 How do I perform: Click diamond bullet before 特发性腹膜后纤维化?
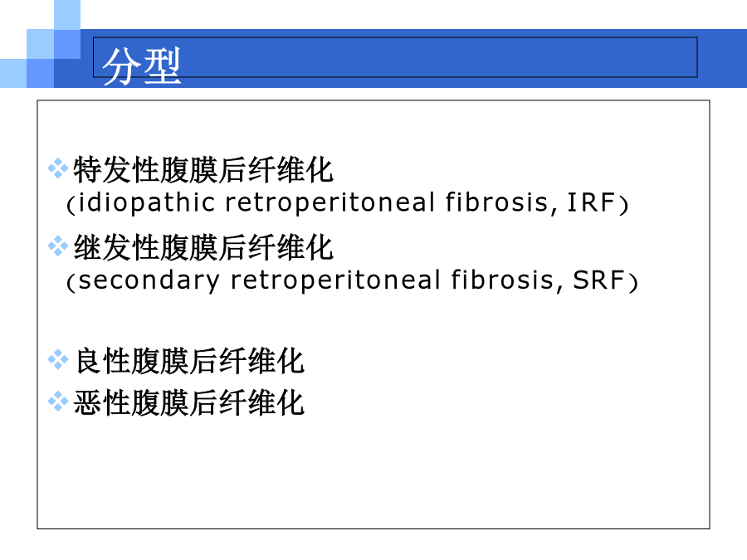(57, 169)
